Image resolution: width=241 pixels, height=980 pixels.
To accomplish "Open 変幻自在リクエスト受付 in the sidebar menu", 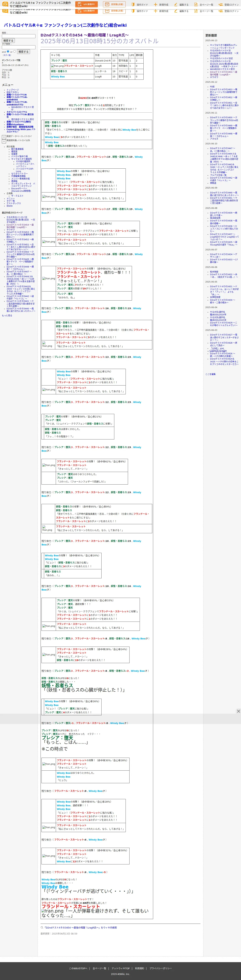I will tap(22, 119).
